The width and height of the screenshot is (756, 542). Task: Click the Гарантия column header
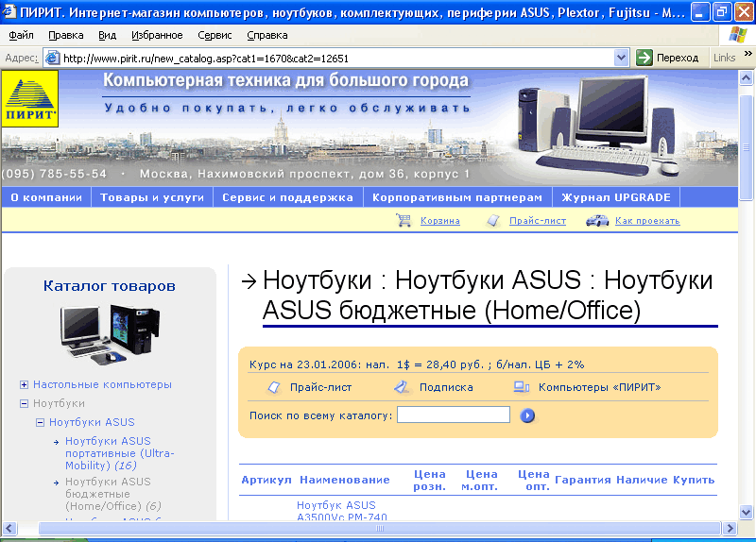point(583,480)
